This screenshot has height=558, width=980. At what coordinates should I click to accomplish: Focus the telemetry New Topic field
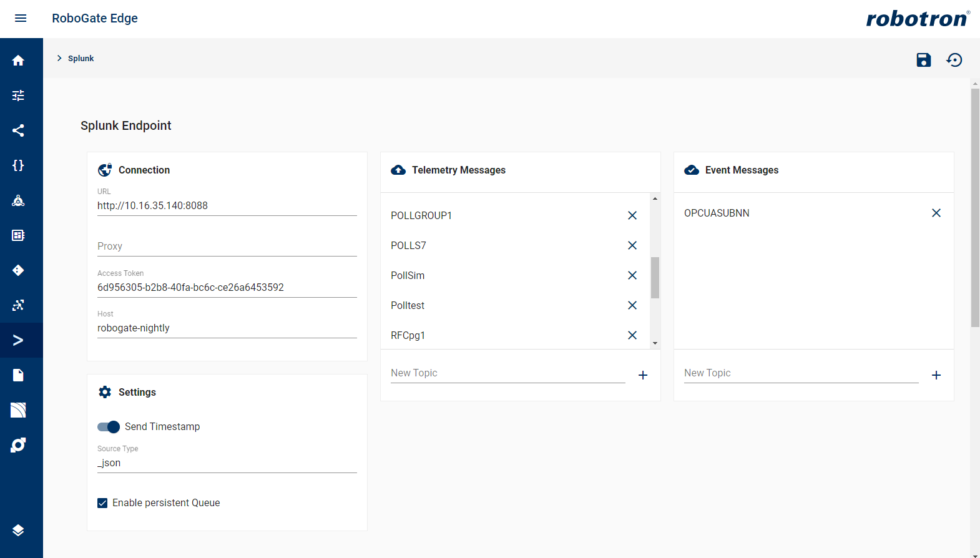(508, 373)
